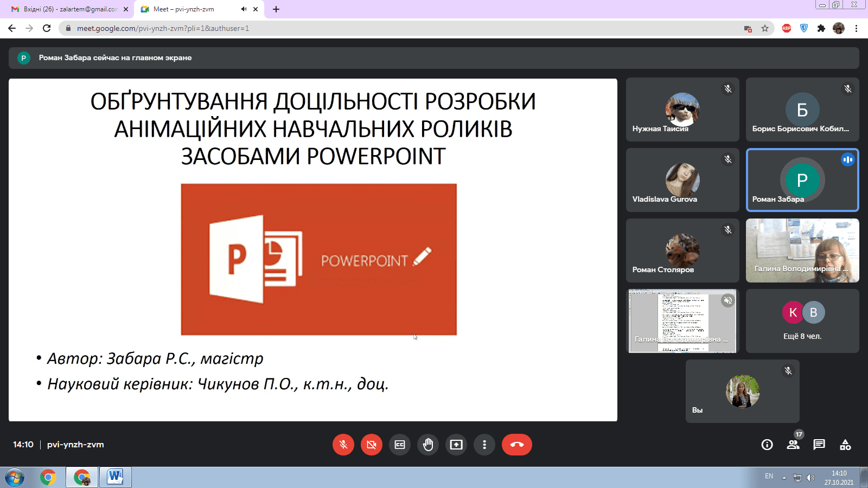Open the taskbar clock 14:10 27.10.2021
This screenshot has height=488, width=868.
839,478
